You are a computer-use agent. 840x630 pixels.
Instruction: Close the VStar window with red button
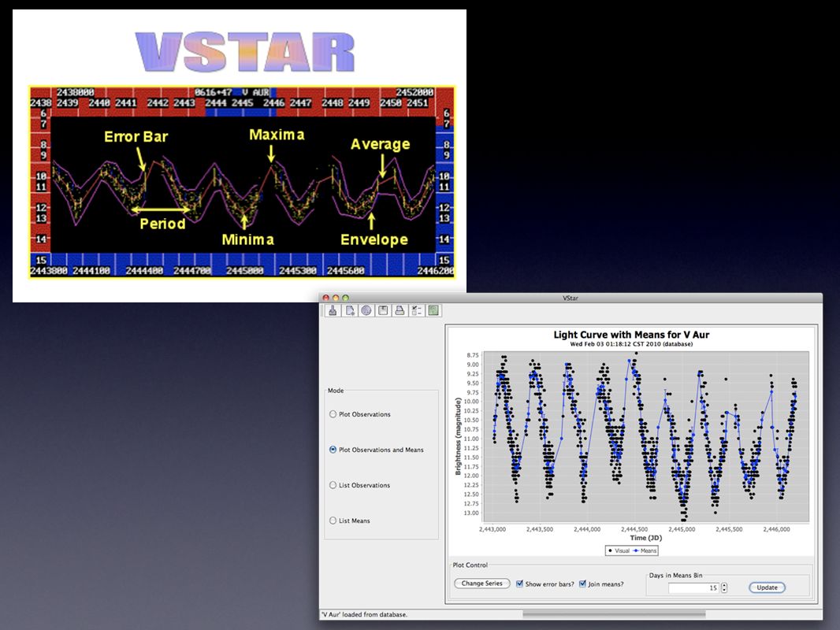tap(325, 298)
